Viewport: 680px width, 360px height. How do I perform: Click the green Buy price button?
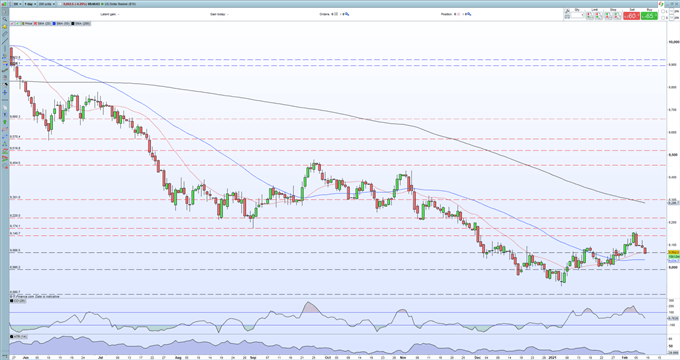coord(649,16)
